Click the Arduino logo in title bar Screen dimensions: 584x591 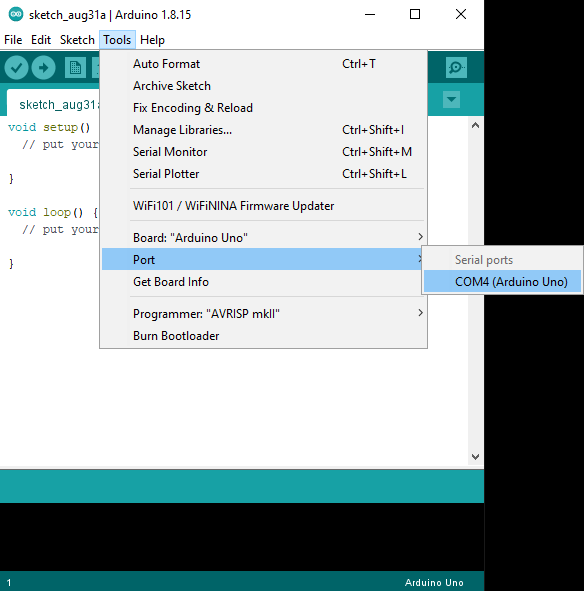(15, 14)
